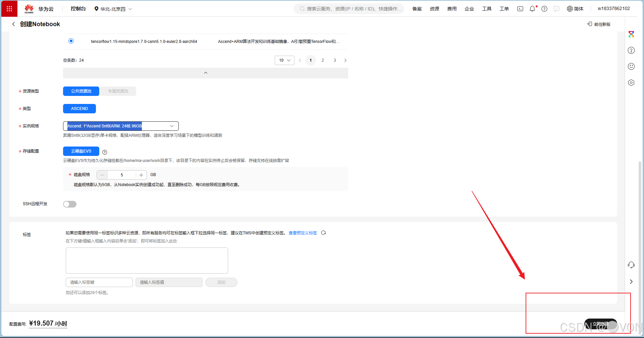Open the red services grid menu
This screenshot has width=644, height=338.
pos(9,9)
